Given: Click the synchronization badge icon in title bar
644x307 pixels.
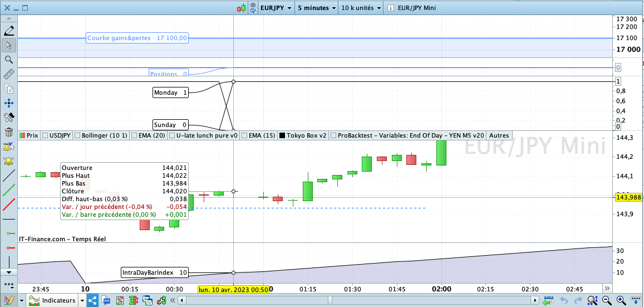Looking at the screenshot, I should coord(253,8).
